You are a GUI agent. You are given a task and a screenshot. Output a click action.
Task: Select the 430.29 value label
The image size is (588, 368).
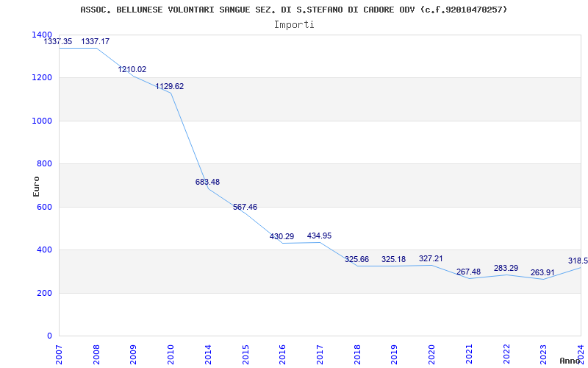pos(282,236)
